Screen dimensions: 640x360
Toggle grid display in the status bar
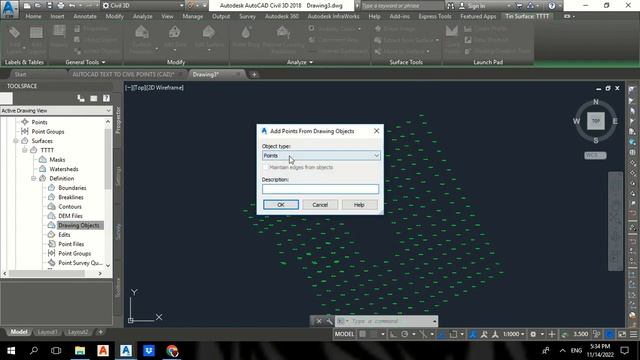pos(362,334)
